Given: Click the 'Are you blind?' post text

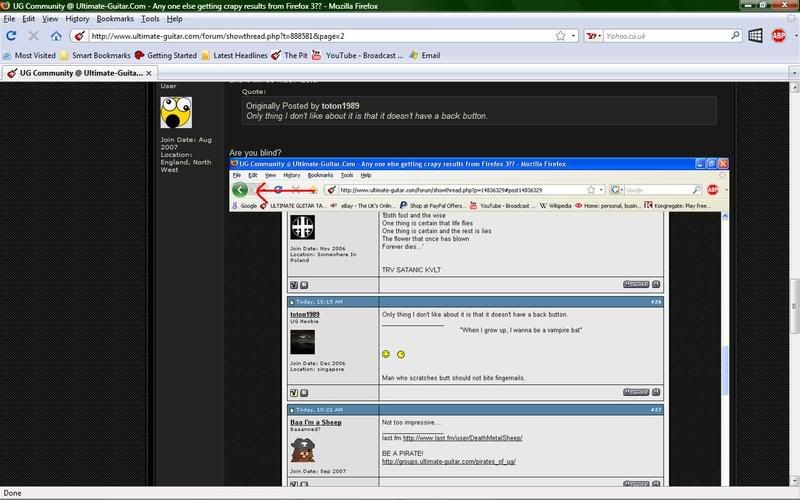Looking at the screenshot, I should pos(255,153).
